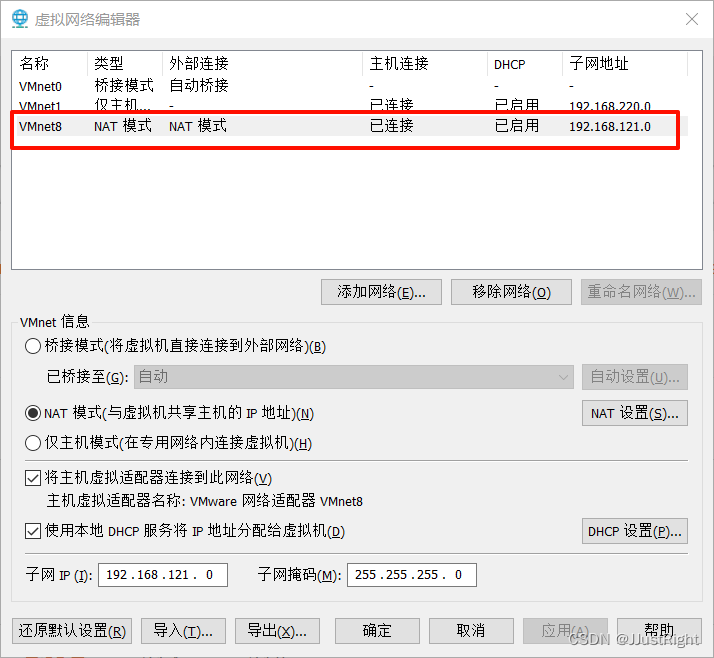Select the VMnet1 network row
The image size is (714, 658).
click(x=350, y=105)
